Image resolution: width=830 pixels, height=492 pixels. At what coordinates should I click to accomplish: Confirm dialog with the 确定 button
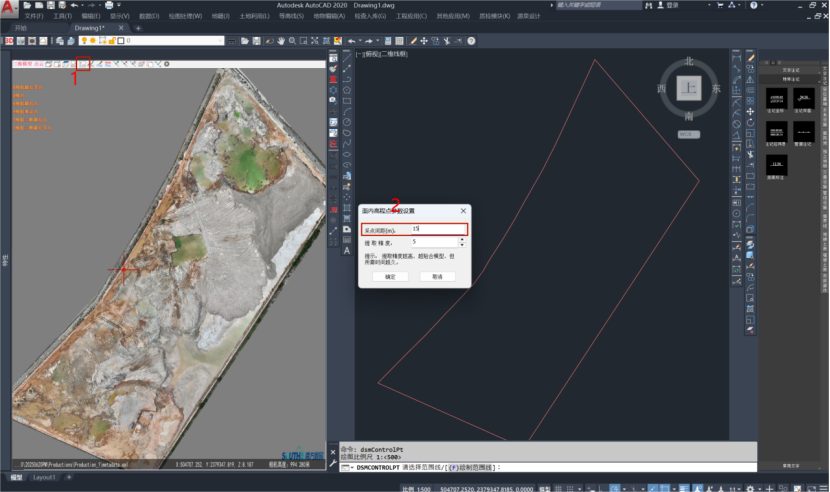tap(390, 276)
